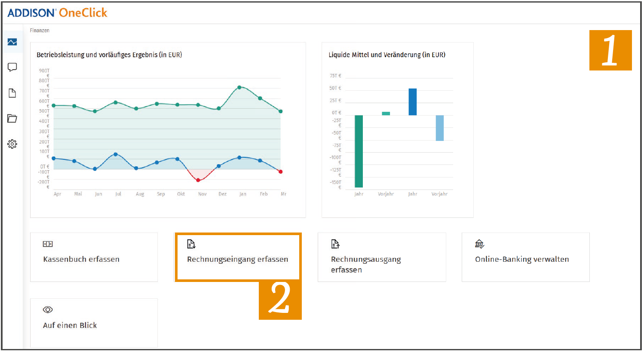Image resolution: width=644 pixels, height=352 pixels.
Task: Click the tall green Jahr bar
Action: 359,151
